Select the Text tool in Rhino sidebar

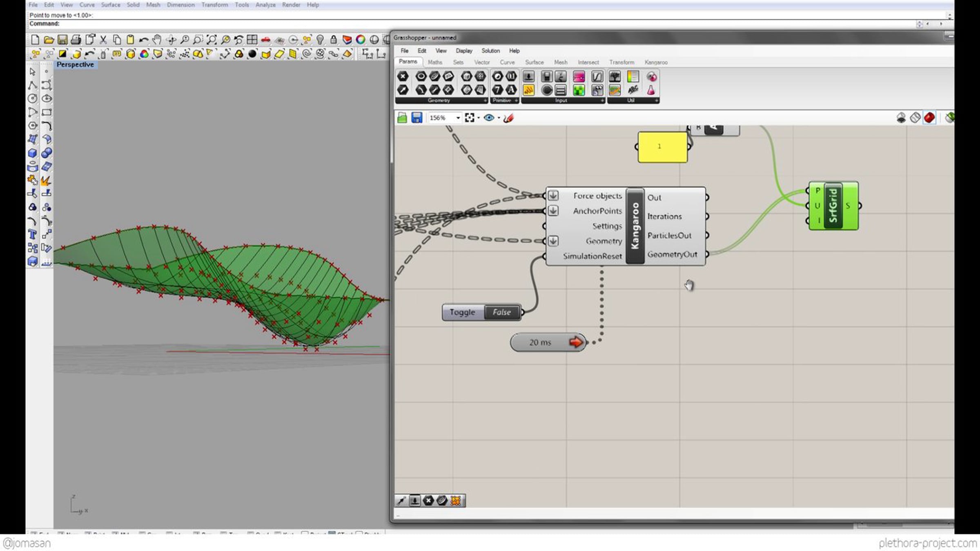point(33,234)
